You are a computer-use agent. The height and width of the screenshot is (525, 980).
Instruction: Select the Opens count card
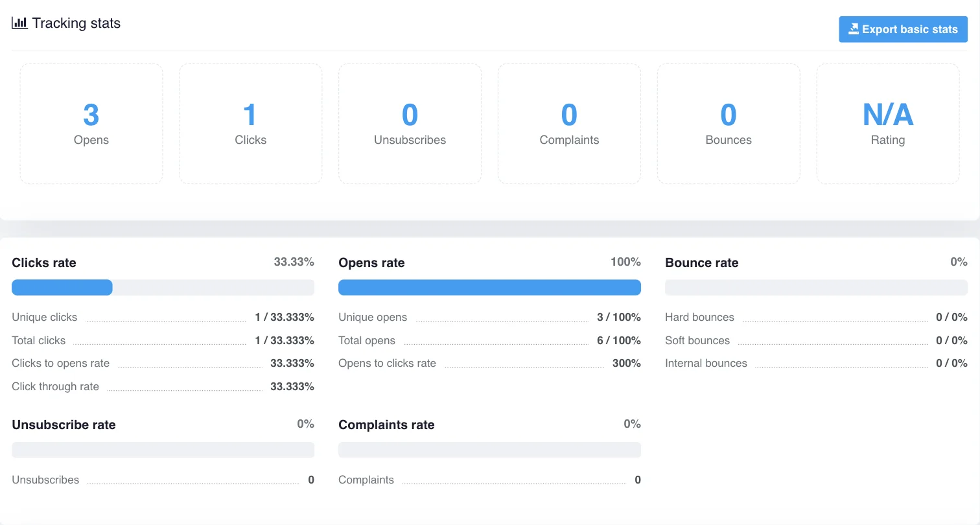pyautogui.click(x=91, y=123)
